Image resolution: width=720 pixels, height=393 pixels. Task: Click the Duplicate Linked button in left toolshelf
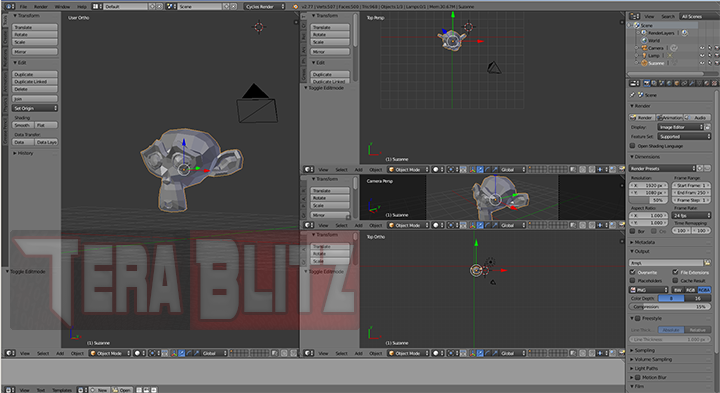35,81
